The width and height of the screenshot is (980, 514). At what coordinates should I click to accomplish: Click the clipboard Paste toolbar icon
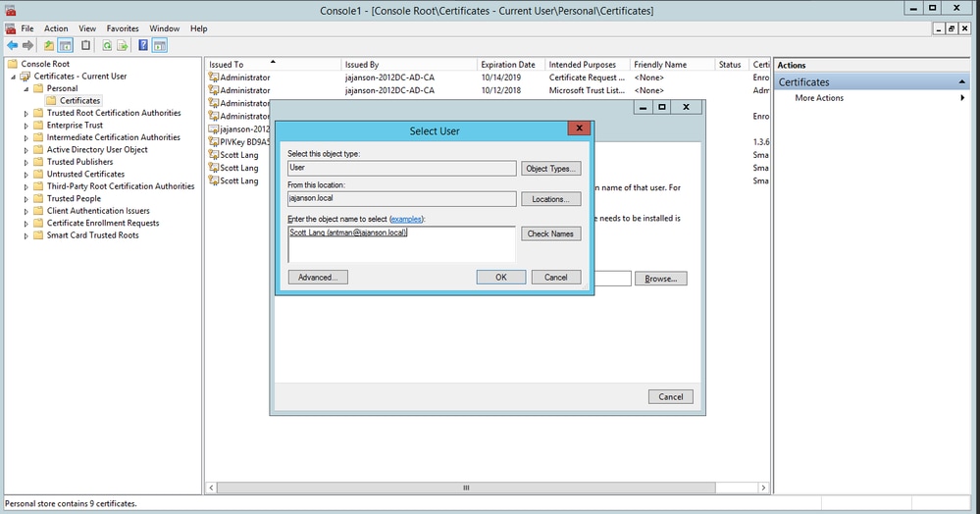point(85,45)
